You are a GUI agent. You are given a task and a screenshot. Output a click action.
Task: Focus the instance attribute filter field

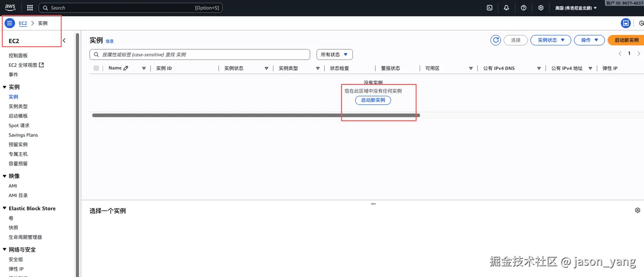coord(200,54)
